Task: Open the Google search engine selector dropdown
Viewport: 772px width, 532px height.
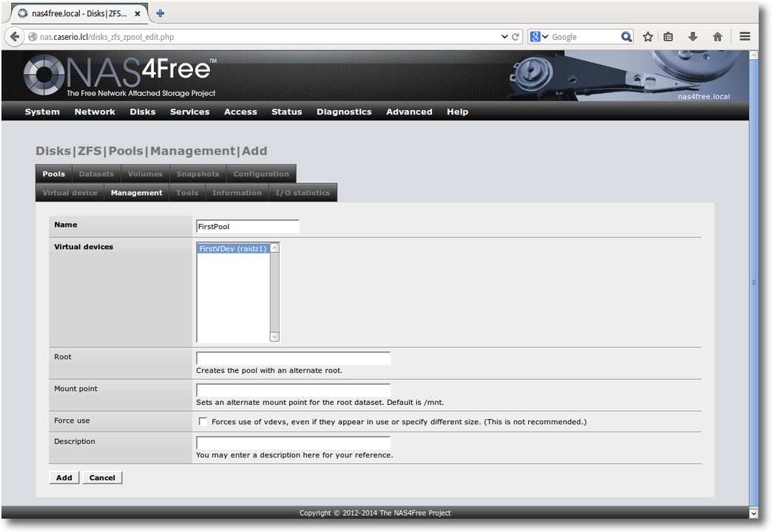Action: tap(539, 36)
